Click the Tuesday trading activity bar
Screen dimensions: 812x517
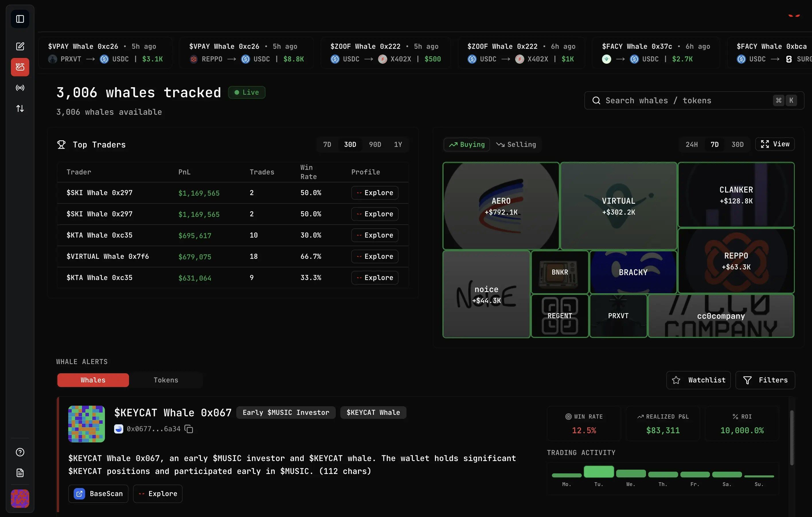coord(599,471)
